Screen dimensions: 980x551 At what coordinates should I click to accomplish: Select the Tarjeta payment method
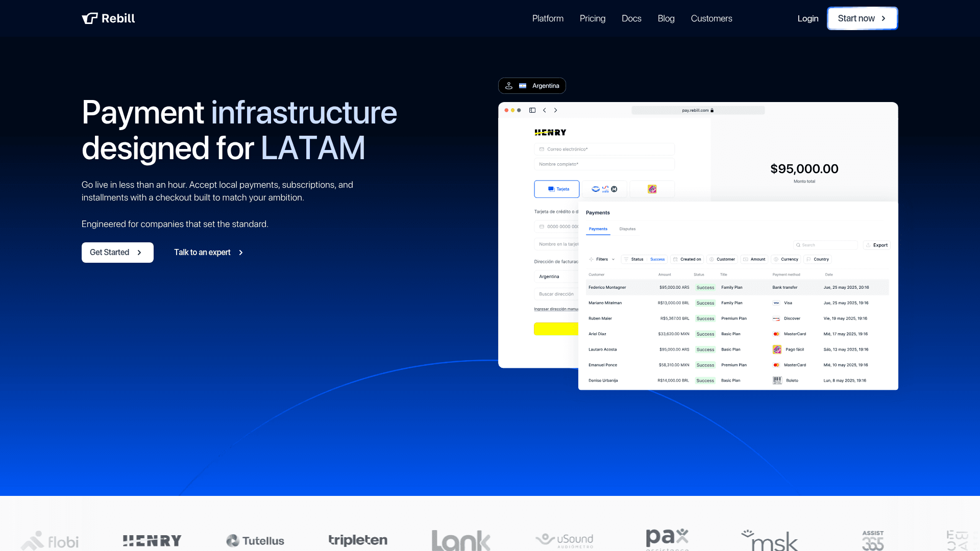point(557,189)
